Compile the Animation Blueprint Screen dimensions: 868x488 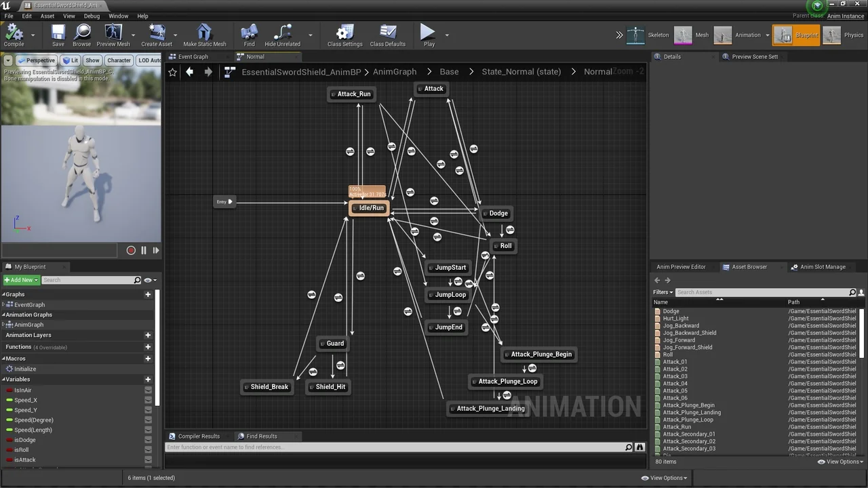[x=14, y=35]
